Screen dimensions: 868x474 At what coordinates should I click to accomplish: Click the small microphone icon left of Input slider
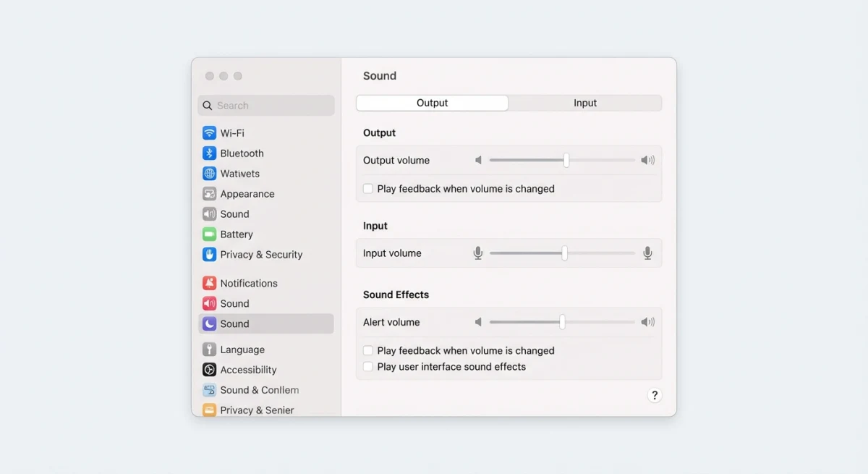(477, 253)
